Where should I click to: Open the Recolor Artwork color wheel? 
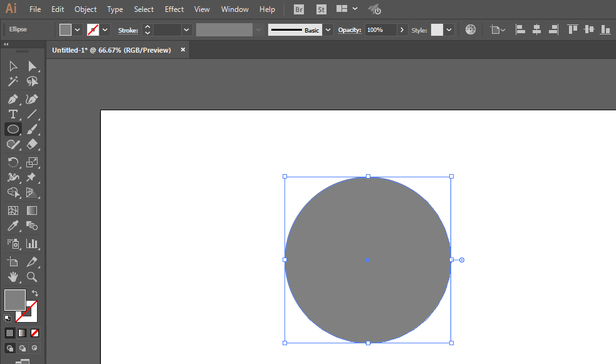click(470, 29)
